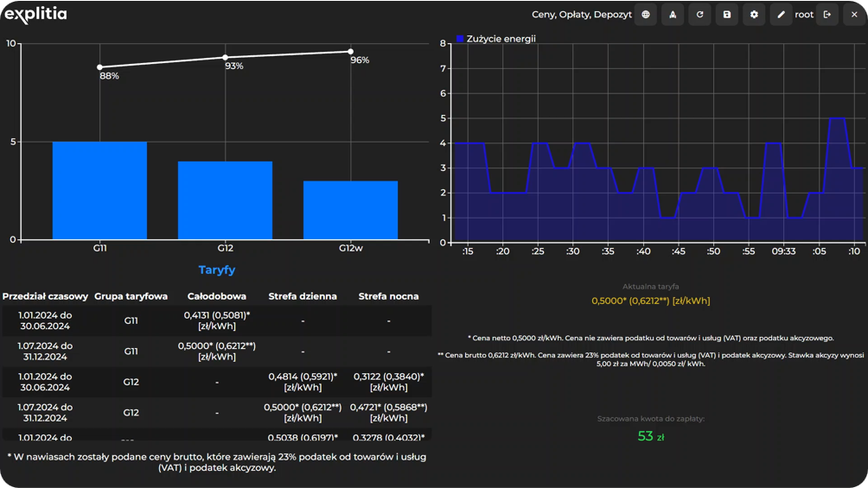Click the '09:33' time axis label
The height and width of the screenshot is (488, 868).
coord(783,251)
